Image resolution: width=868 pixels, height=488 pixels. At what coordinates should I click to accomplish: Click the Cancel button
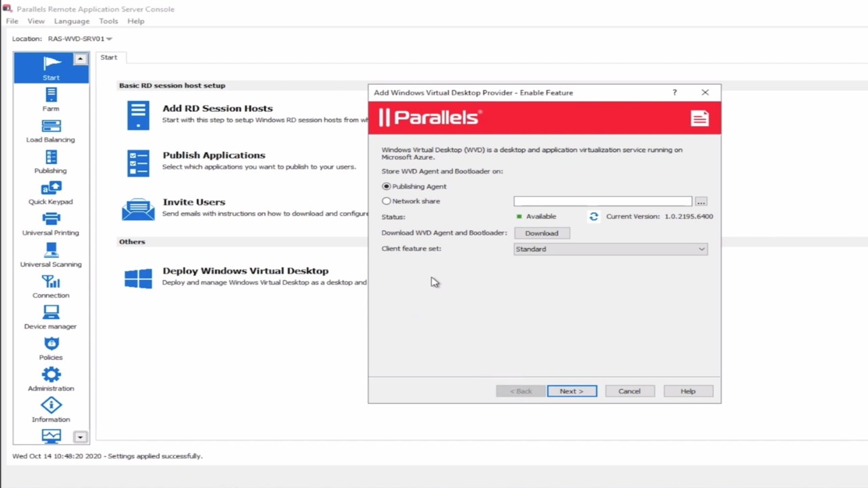click(629, 391)
